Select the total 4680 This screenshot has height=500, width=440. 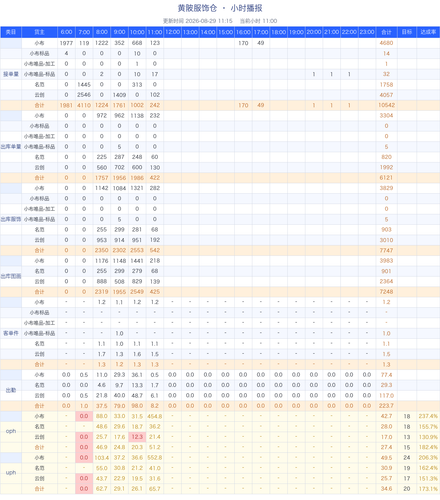click(386, 43)
